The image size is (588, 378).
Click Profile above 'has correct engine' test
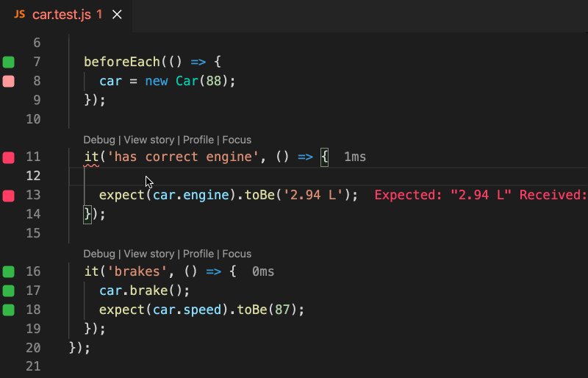[198, 140]
